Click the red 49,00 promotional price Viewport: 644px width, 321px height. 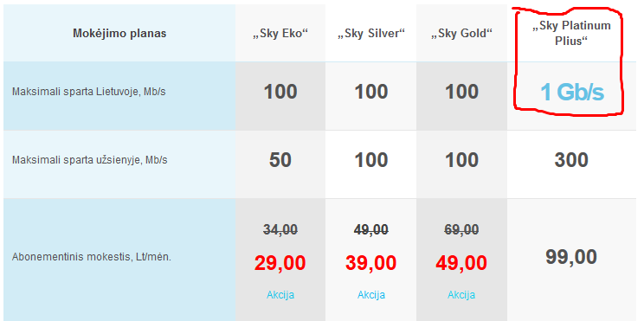(x=461, y=263)
